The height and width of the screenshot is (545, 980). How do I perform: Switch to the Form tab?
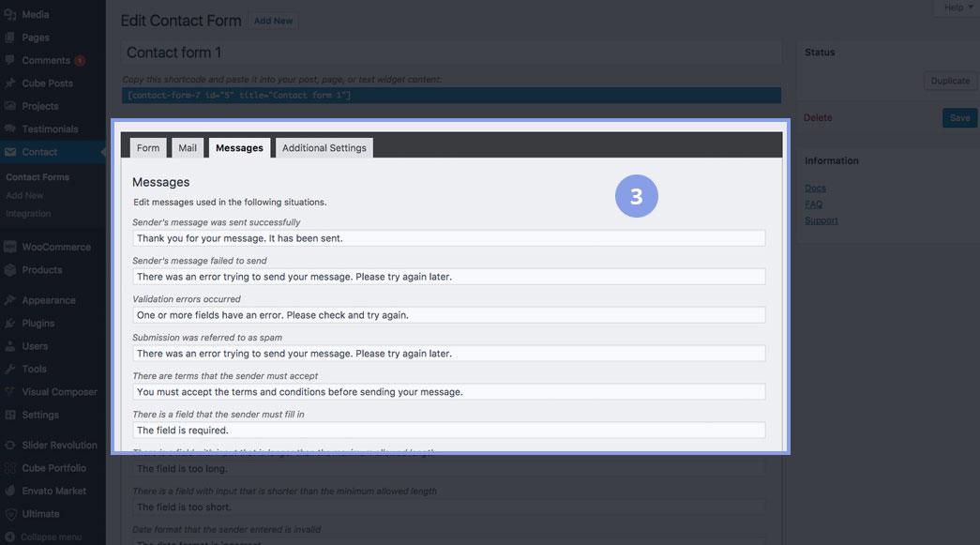148,148
